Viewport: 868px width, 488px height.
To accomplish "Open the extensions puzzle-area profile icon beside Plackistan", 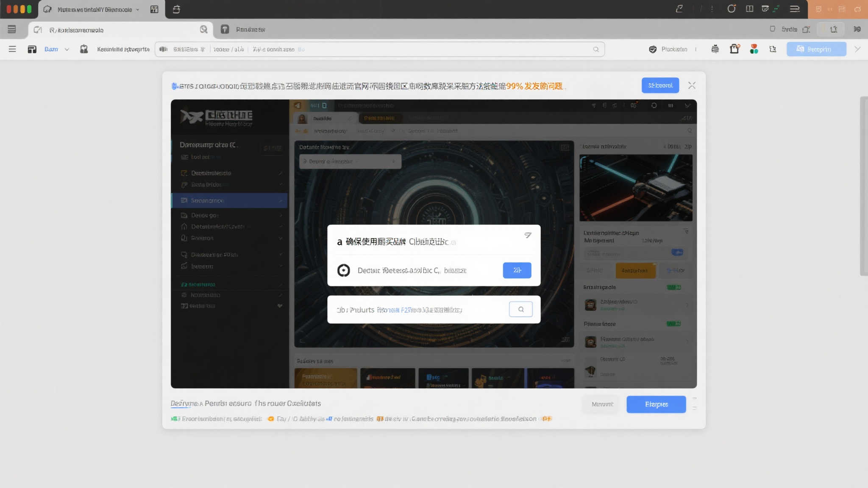I will (x=754, y=49).
